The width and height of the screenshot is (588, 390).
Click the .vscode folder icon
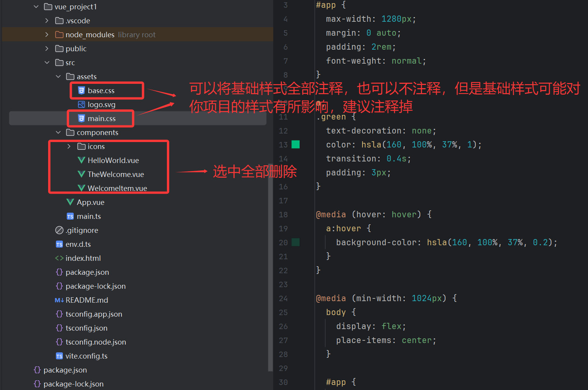(x=59, y=21)
